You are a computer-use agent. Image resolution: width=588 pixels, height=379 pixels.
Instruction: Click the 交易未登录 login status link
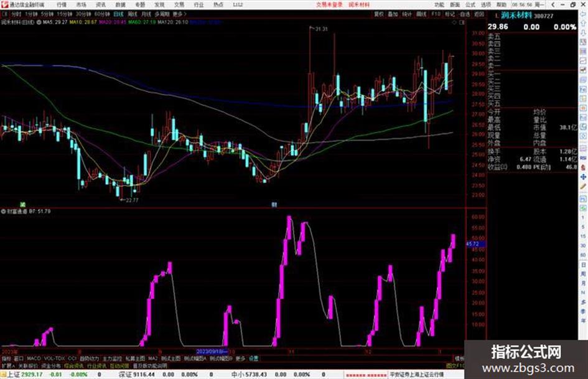(329, 5)
